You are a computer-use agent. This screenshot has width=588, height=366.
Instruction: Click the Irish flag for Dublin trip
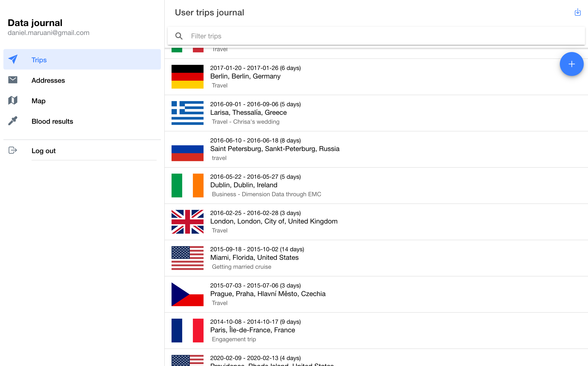coord(187,185)
